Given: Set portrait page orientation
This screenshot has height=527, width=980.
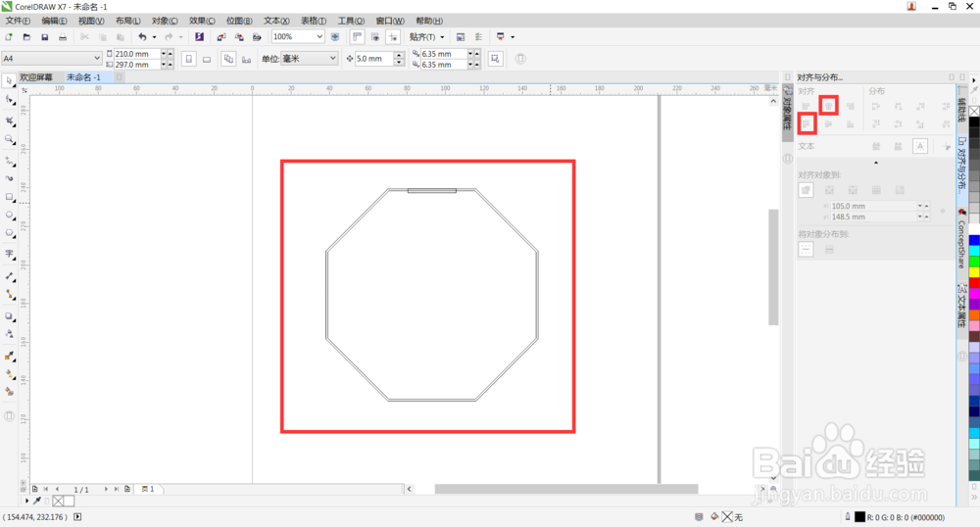Looking at the screenshot, I should [x=189, y=59].
